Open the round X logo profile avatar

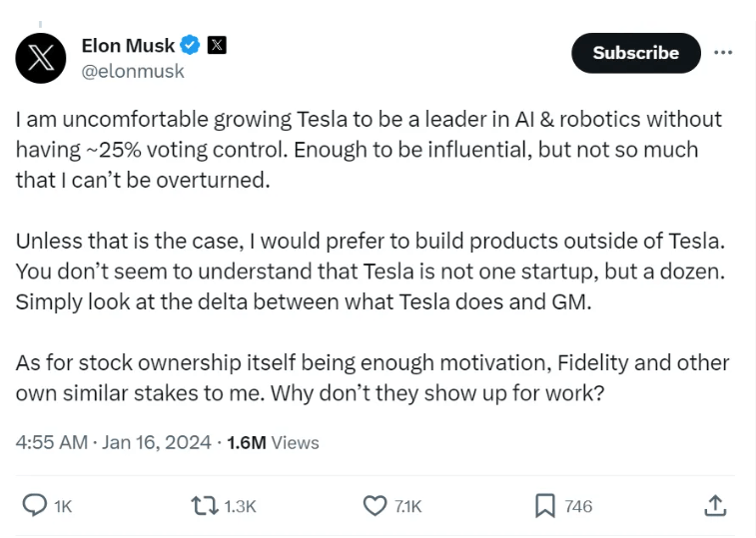(x=41, y=57)
